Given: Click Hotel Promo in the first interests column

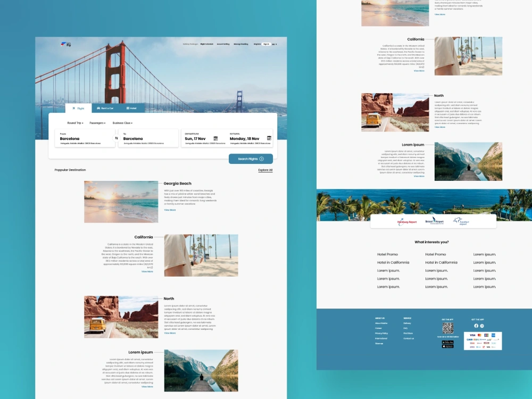Looking at the screenshot, I should pos(387,254).
